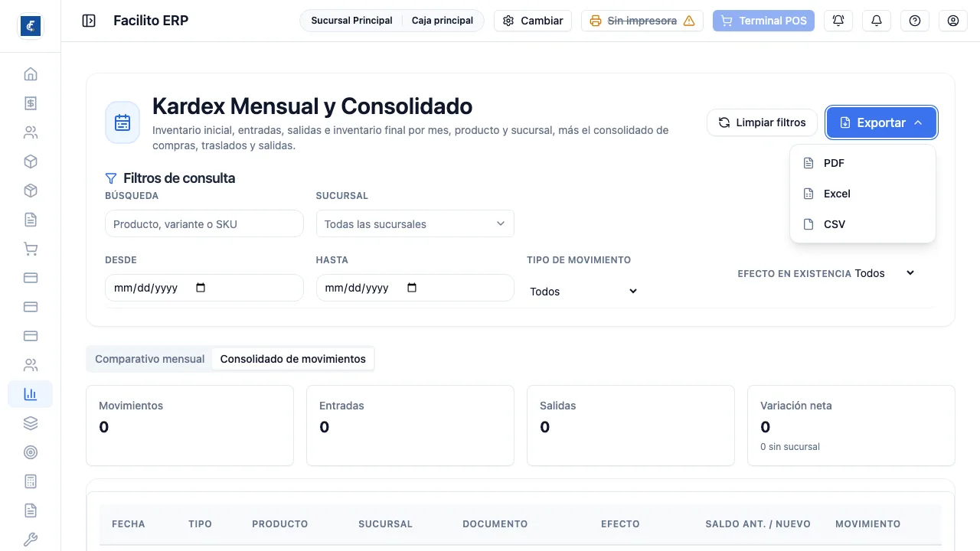The height and width of the screenshot is (551, 980).
Task: Collapse the Exportar dropdown button
Action: tap(881, 122)
